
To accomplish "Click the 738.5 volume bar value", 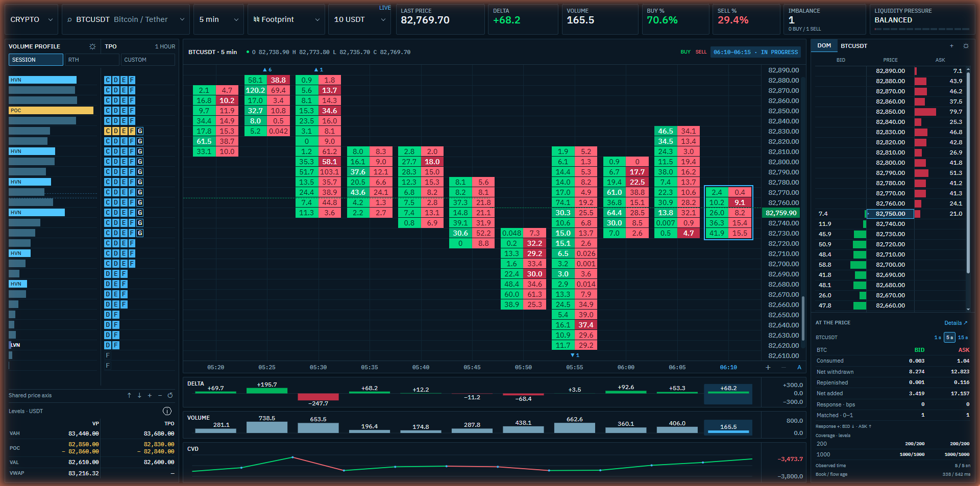I will click(x=267, y=418).
